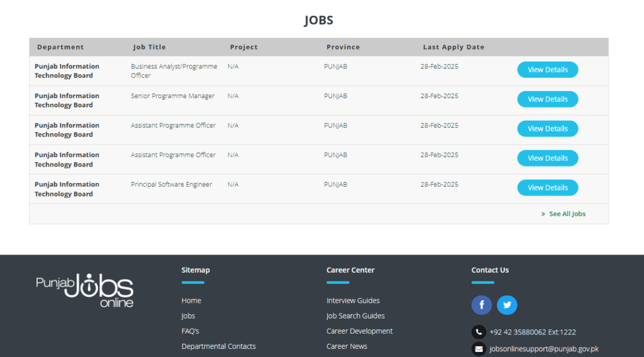Open Job Search Guides link

pos(355,316)
